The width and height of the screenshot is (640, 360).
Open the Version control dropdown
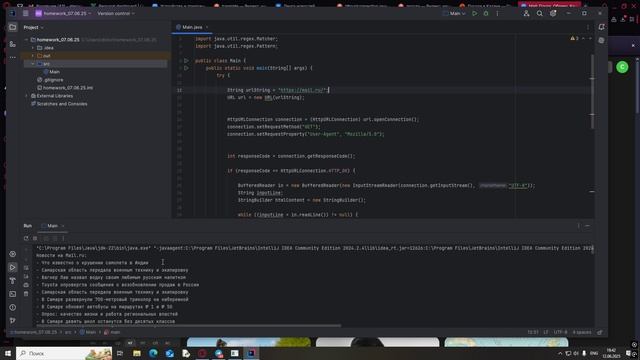click(116, 13)
